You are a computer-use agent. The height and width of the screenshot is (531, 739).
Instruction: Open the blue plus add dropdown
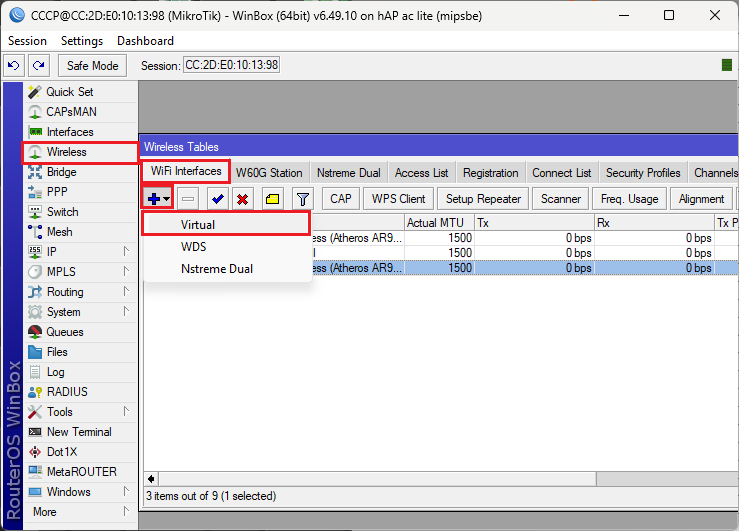[x=158, y=199]
